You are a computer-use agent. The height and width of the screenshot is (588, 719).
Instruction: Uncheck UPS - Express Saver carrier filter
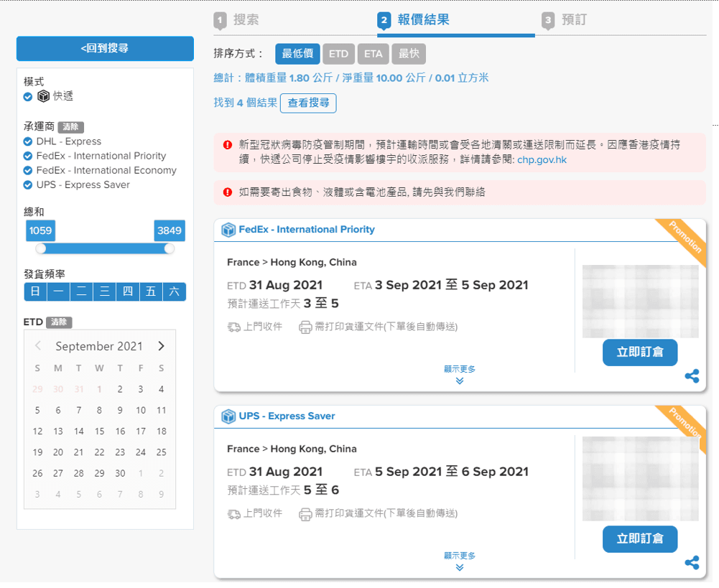click(28, 185)
